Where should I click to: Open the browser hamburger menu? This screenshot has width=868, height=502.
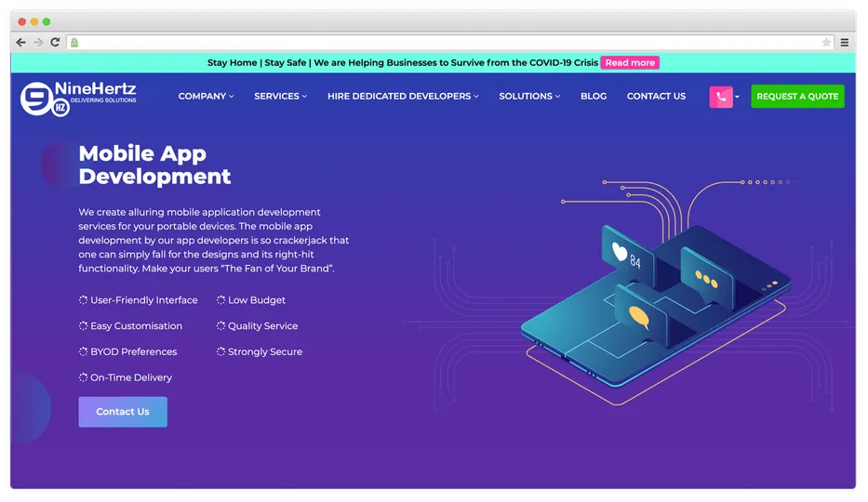tap(844, 43)
